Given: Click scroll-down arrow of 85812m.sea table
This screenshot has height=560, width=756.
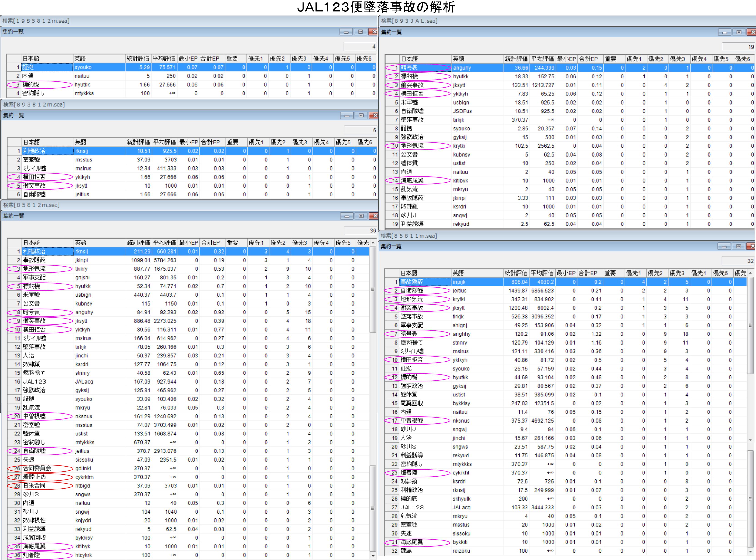Looking at the screenshot, I should (x=373, y=556).
